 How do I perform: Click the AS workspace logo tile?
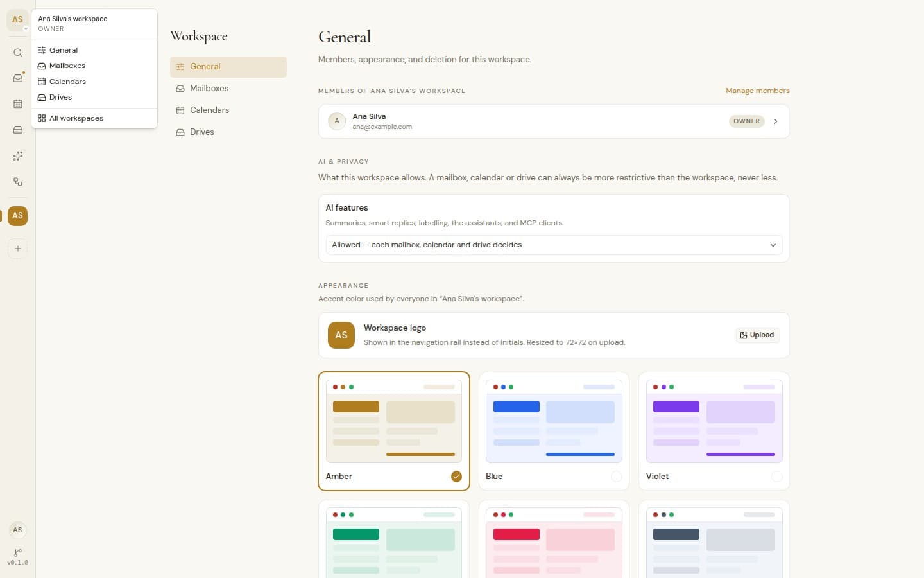point(341,335)
